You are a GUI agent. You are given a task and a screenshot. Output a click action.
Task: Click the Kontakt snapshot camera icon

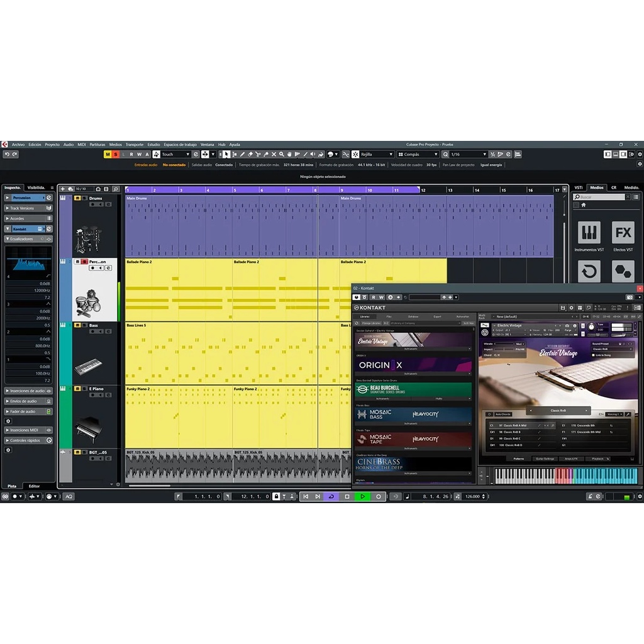567,326
